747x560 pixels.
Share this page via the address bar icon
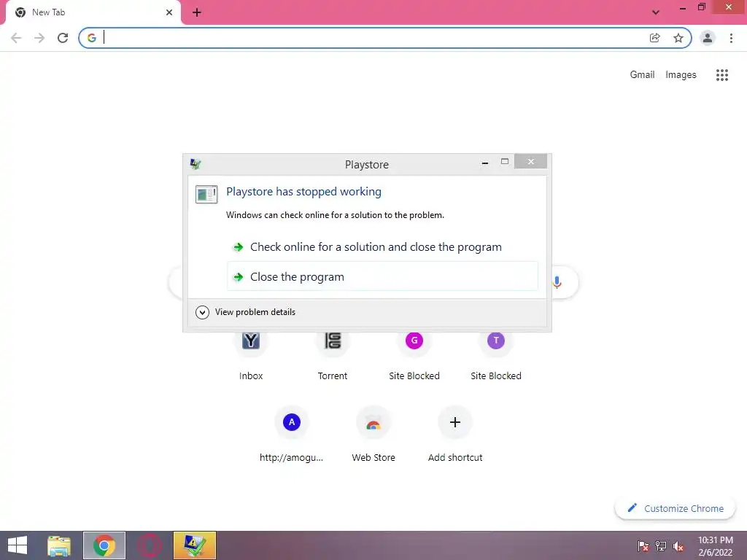pos(655,38)
